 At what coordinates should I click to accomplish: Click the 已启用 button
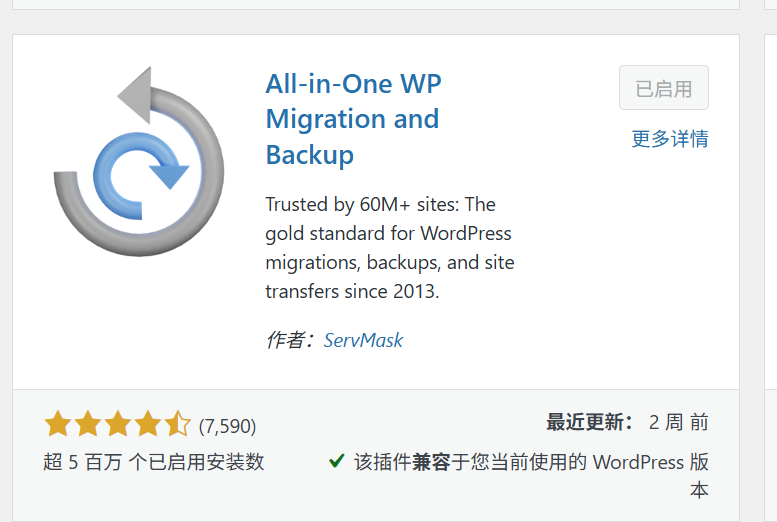coord(663,88)
